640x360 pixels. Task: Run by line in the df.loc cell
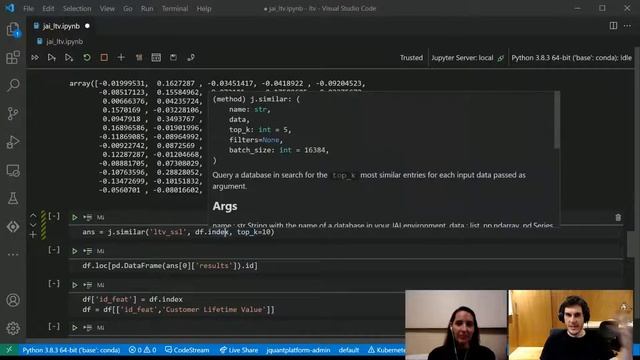(87, 251)
